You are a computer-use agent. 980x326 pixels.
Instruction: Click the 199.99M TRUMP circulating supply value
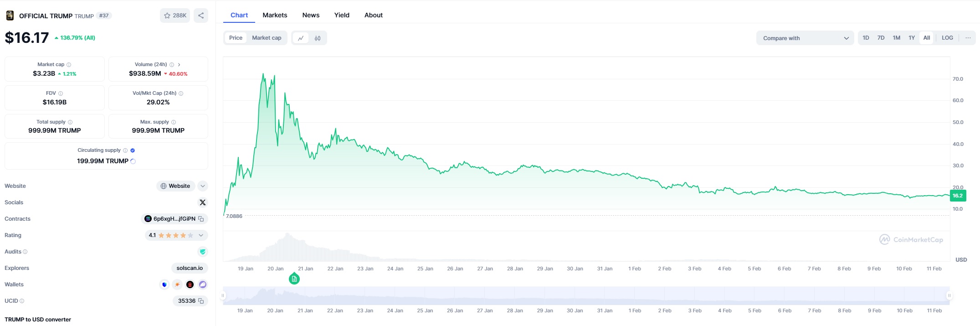click(103, 161)
